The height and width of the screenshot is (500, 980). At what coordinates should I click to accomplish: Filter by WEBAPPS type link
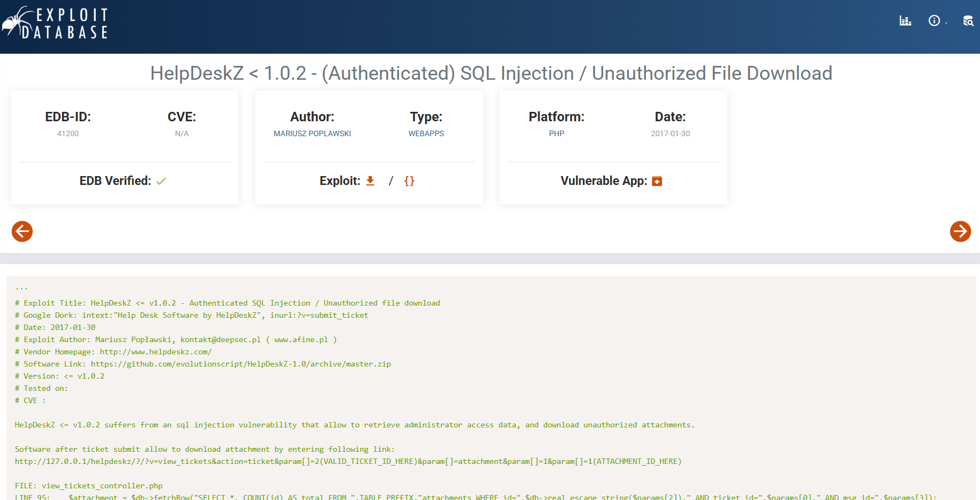point(426,133)
